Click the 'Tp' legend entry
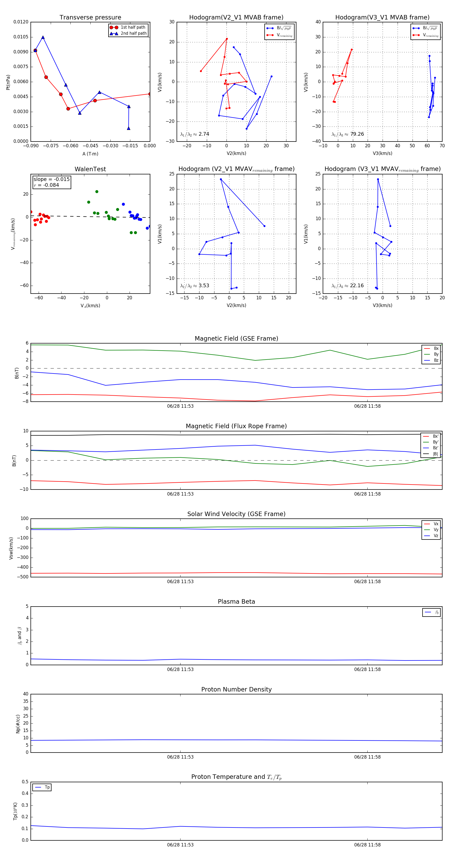 pos(42,787)
